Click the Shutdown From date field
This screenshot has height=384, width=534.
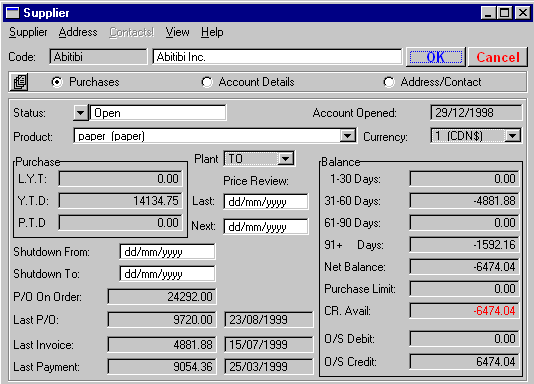[167, 252]
